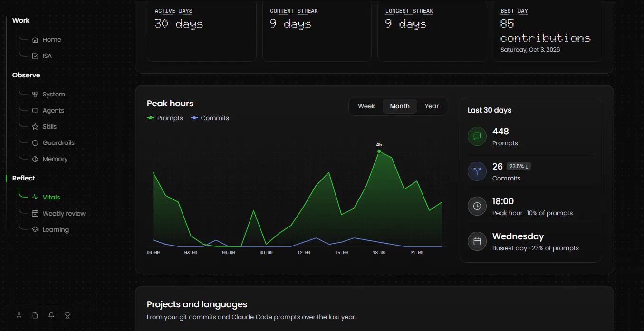
Task: Click the Reflect section heading
Action: (x=24, y=178)
